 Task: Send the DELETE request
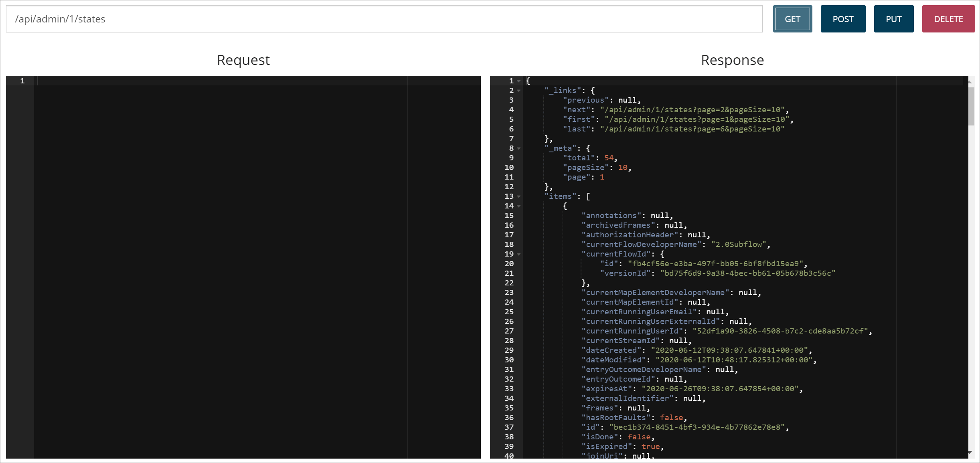click(948, 18)
